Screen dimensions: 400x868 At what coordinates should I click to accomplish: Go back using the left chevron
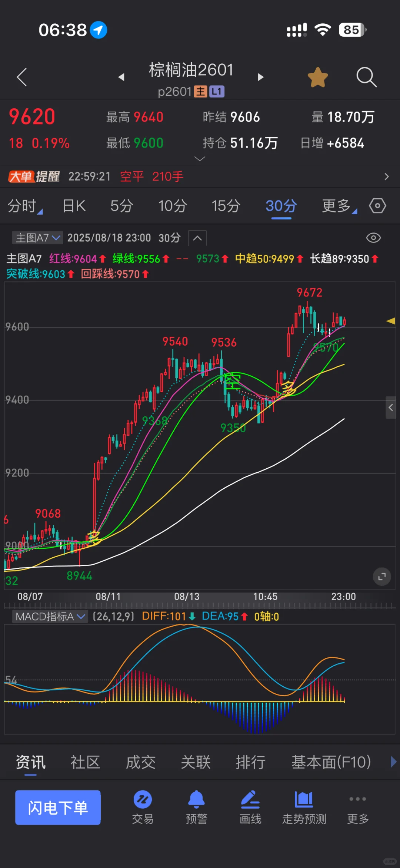pyautogui.click(x=22, y=77)
